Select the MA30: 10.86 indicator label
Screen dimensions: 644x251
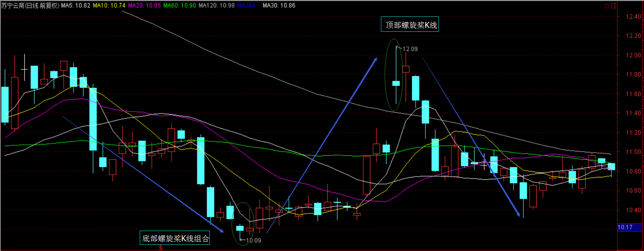pyautogui.click(x=279, y=5)
